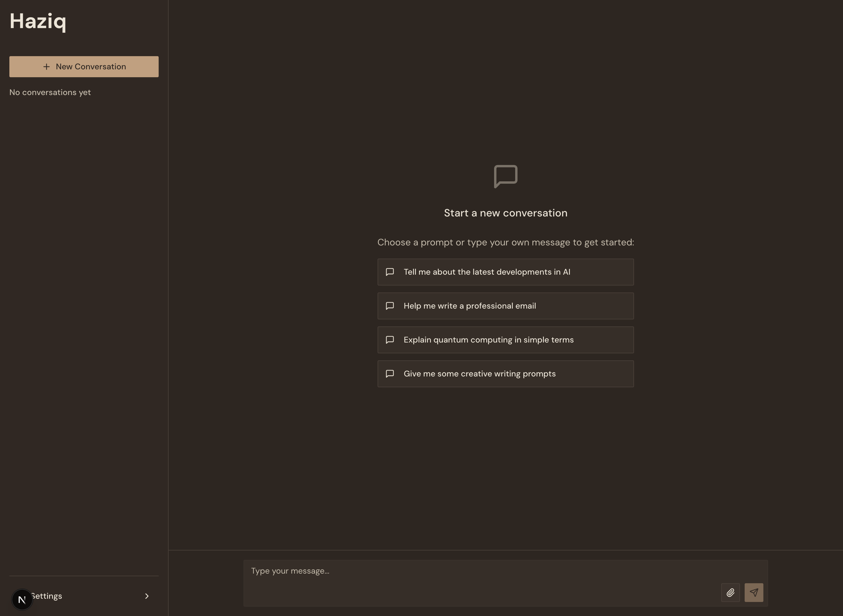This screenshot has width=843, height=616.
Task: Select the 'Give me some creative writing prompts' prompt
Action: pos(505,374)
